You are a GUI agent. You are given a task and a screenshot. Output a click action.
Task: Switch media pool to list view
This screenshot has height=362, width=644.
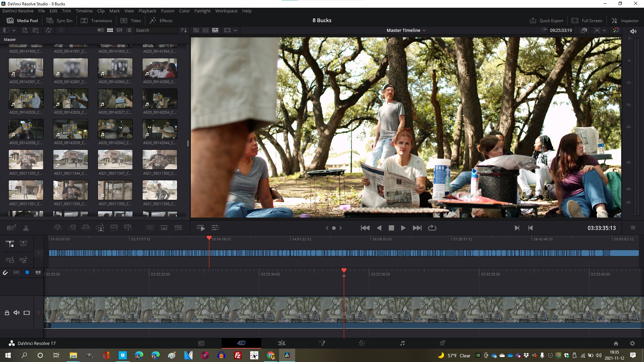coord(129,30)
